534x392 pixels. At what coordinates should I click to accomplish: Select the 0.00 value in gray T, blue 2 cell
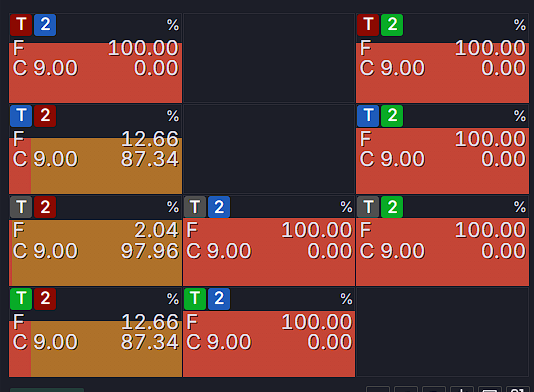330,251
